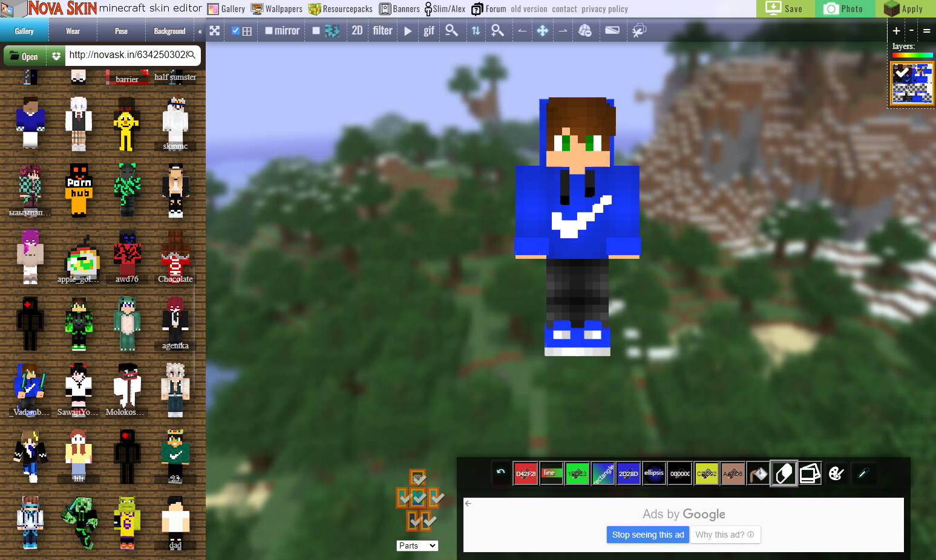This screenshot has height=560, width=936.
Task: Click the right arrow move icon
Action: tap(563, 31)
